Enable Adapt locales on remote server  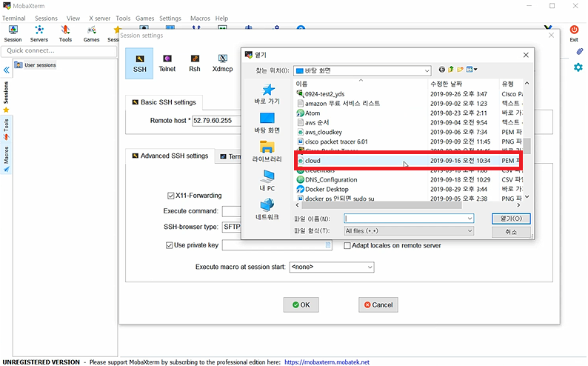(x=347, y=246)
